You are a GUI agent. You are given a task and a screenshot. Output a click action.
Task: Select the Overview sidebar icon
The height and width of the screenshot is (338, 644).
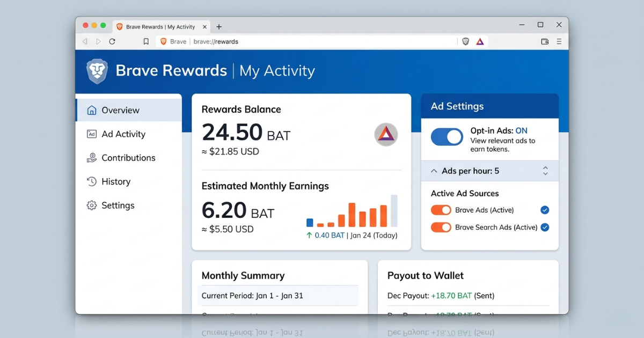click(x=92, y=110)
